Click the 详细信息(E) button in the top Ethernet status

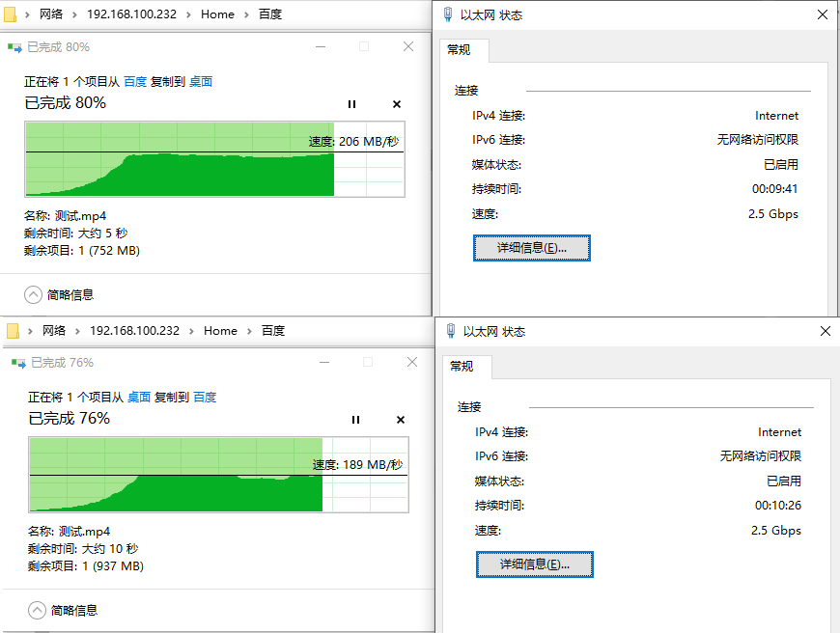click(531, 248)
